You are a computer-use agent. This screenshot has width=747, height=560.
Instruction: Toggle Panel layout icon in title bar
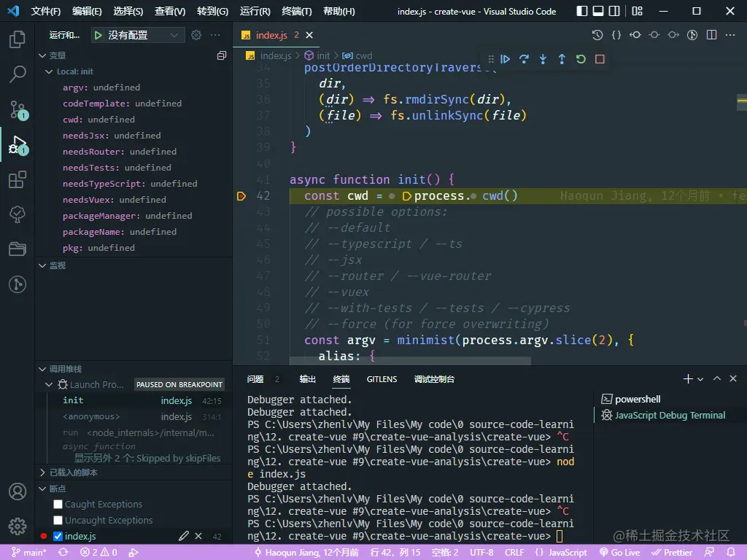click(x=598, y=11)
